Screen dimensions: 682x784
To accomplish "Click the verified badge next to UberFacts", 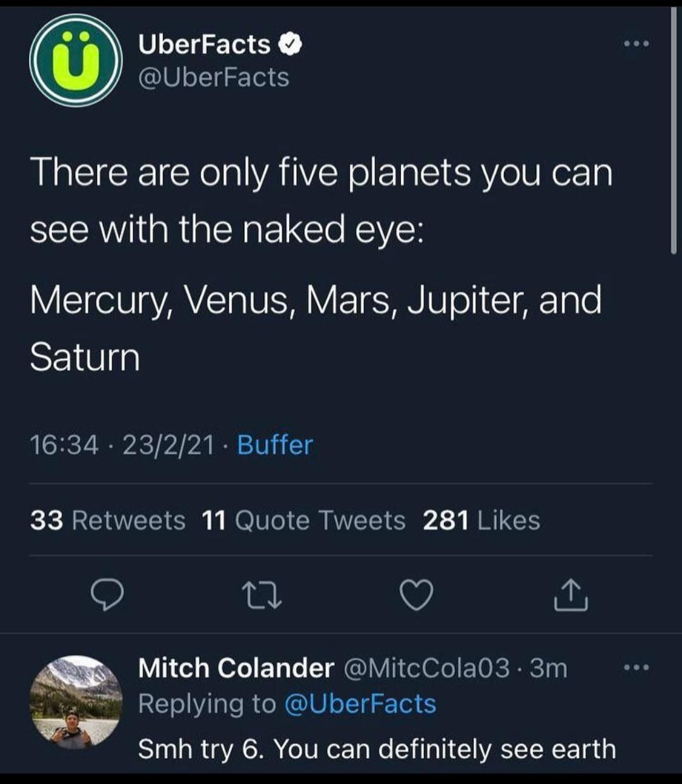I will 290,44.
